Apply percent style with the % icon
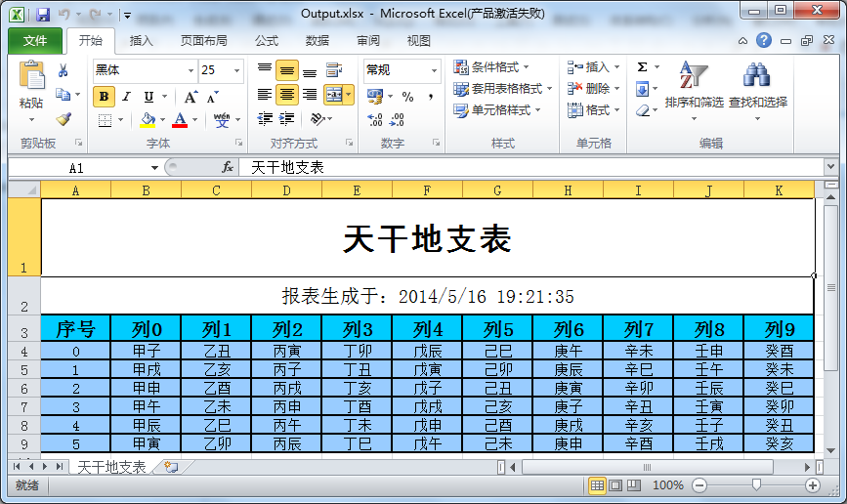The width and height of the screenshot is (847, 504). (407, 97)
